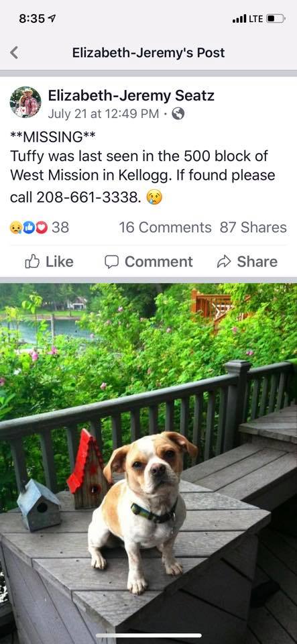
Task: Open Elizabeth-Jeremy Seatz profile name link
Action: coord(131,96)
